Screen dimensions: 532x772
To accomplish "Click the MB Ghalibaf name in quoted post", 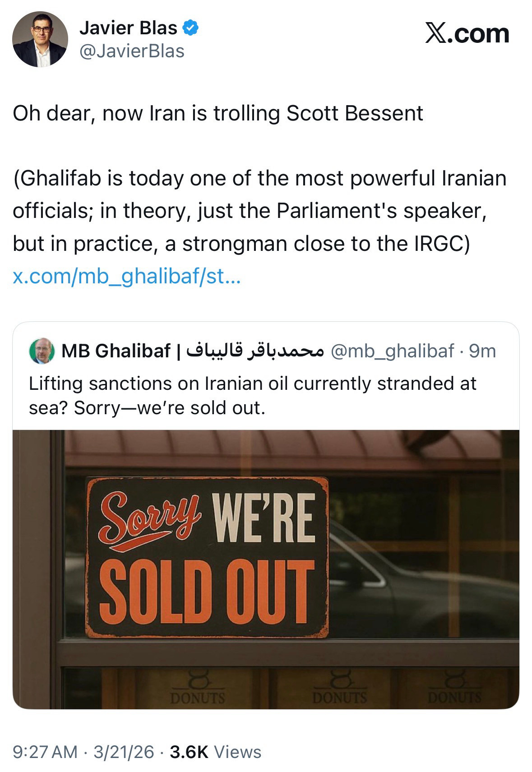I will pos(116,351).
